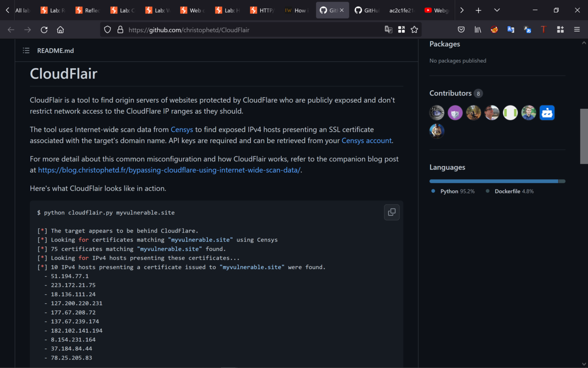Switch to the second GitHub tab

point(367,10)
